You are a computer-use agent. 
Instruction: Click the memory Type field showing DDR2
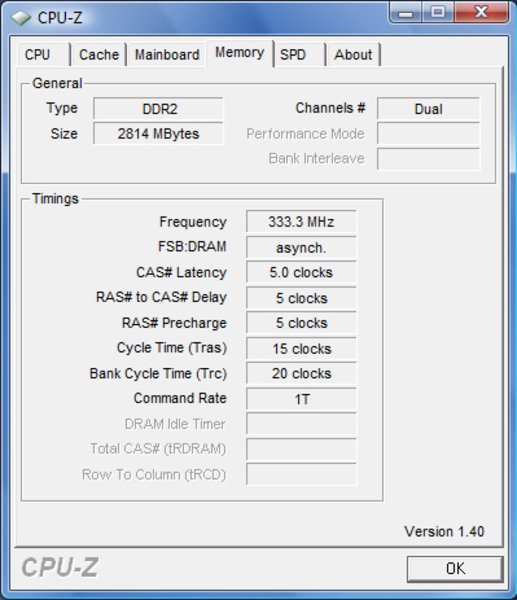158,109
